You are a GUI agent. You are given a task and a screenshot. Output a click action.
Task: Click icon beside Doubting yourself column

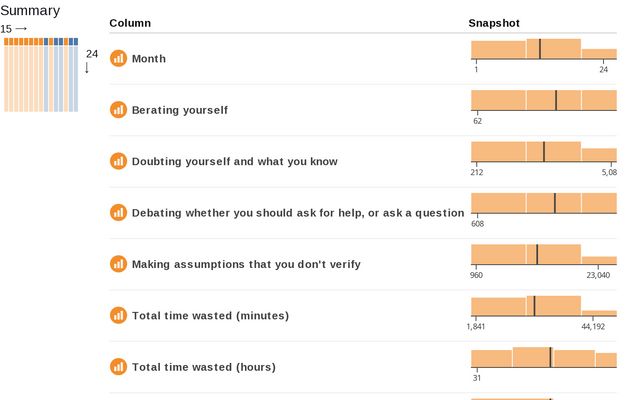(x=118, y=161)
